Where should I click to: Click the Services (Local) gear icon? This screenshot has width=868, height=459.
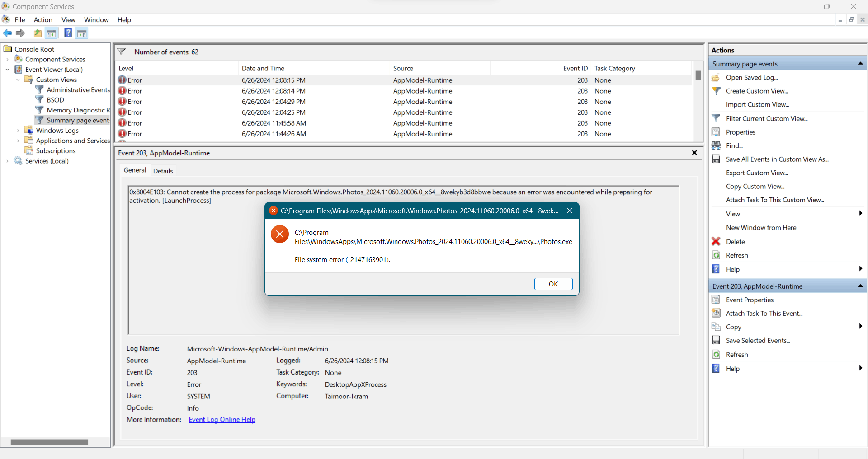tap(18, 161)
